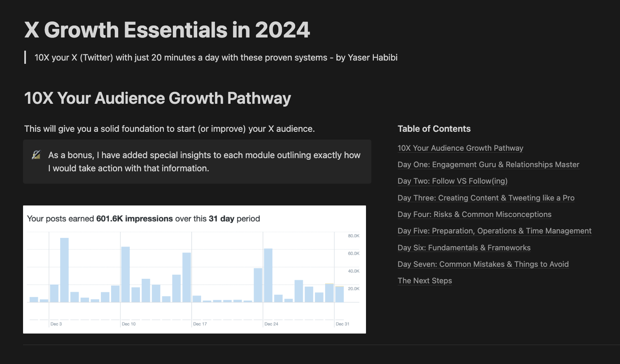Click the quote block mentioning Yaser Habibi
620x364 pixels.
point(216,58)
